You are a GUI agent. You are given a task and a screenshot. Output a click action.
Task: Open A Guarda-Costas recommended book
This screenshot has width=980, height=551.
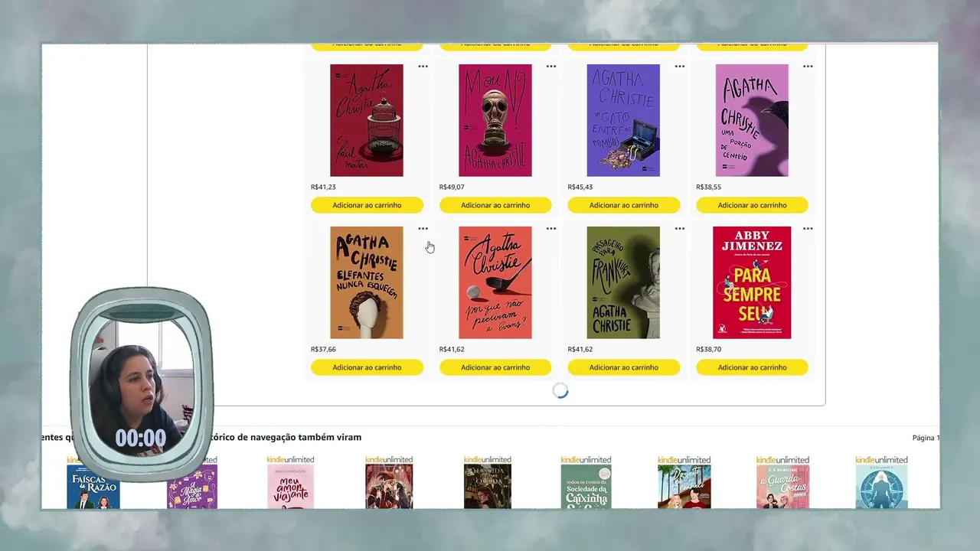pyautogui.click(x=782, y=486)
